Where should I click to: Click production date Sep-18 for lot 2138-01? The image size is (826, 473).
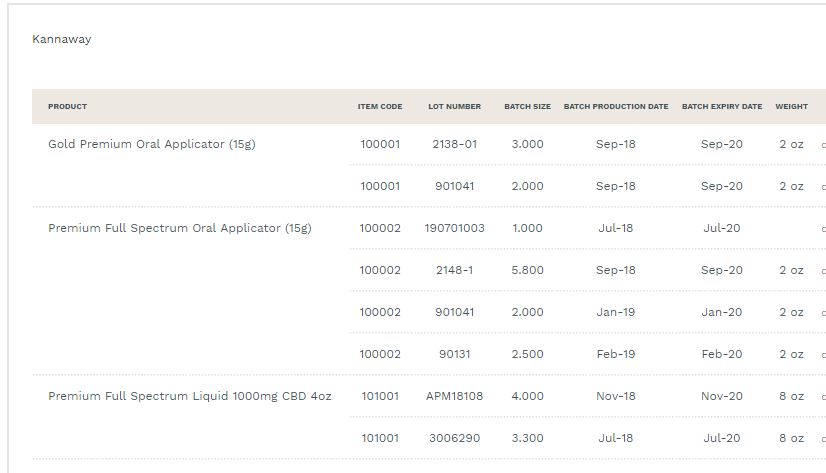(x=616, y=144)
